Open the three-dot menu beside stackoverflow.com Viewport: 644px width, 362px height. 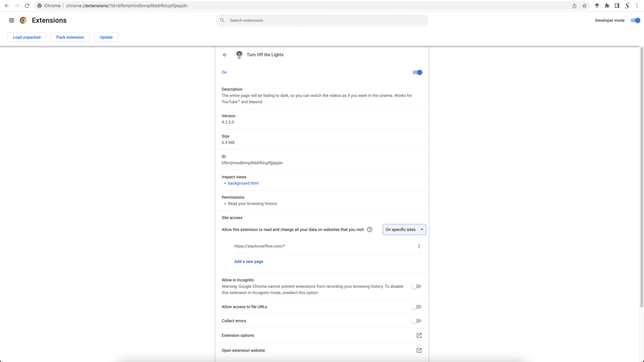419,246
